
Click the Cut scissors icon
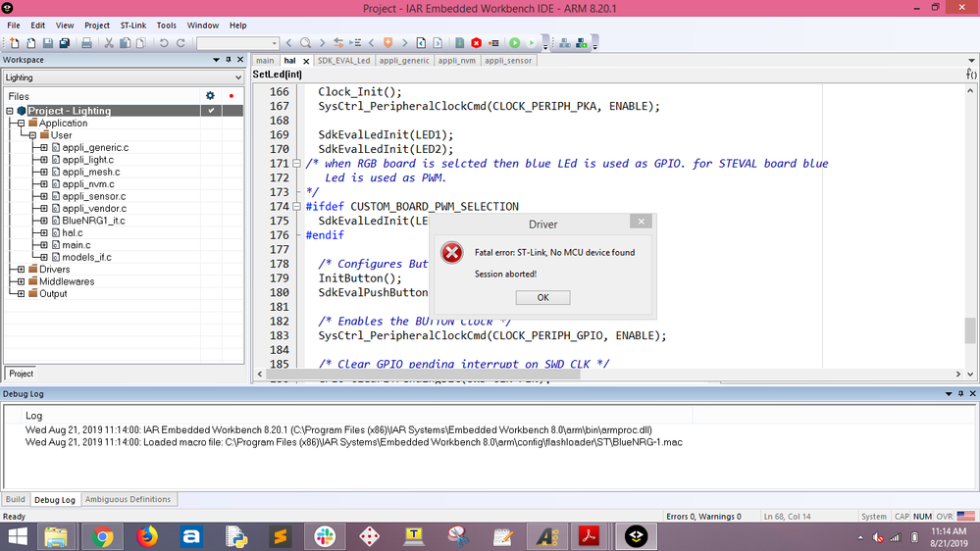click(109, 43)
